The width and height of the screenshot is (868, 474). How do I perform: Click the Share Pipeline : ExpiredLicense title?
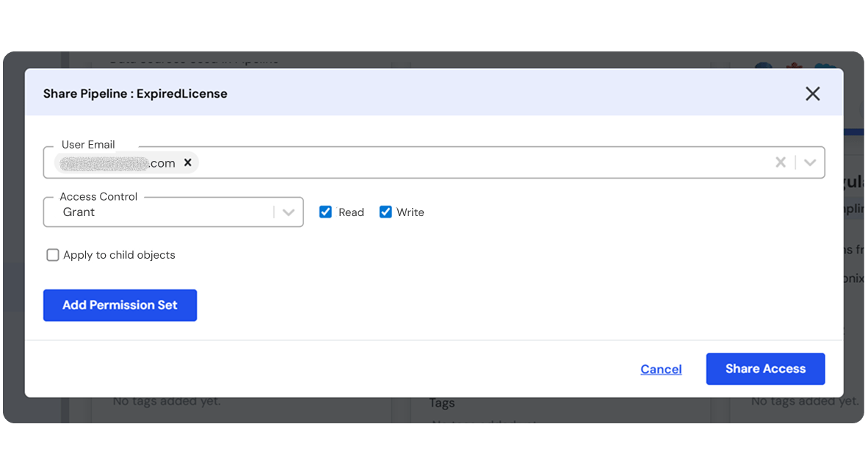click(135, 93)
